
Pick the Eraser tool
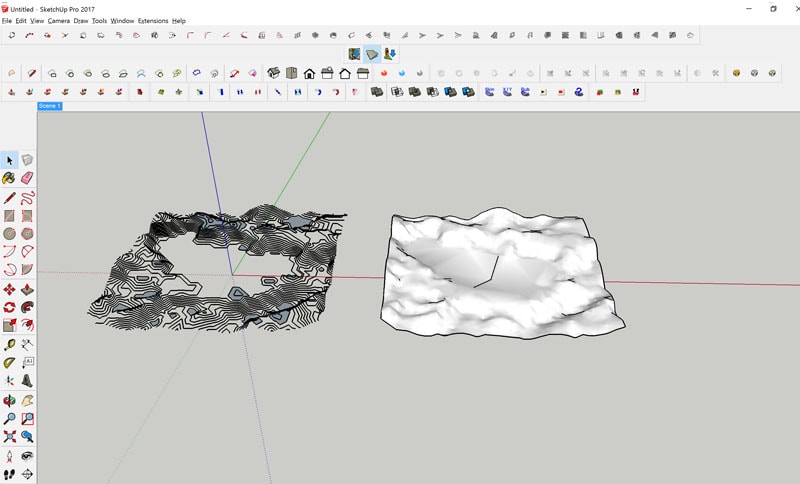[x=27, y=178]
